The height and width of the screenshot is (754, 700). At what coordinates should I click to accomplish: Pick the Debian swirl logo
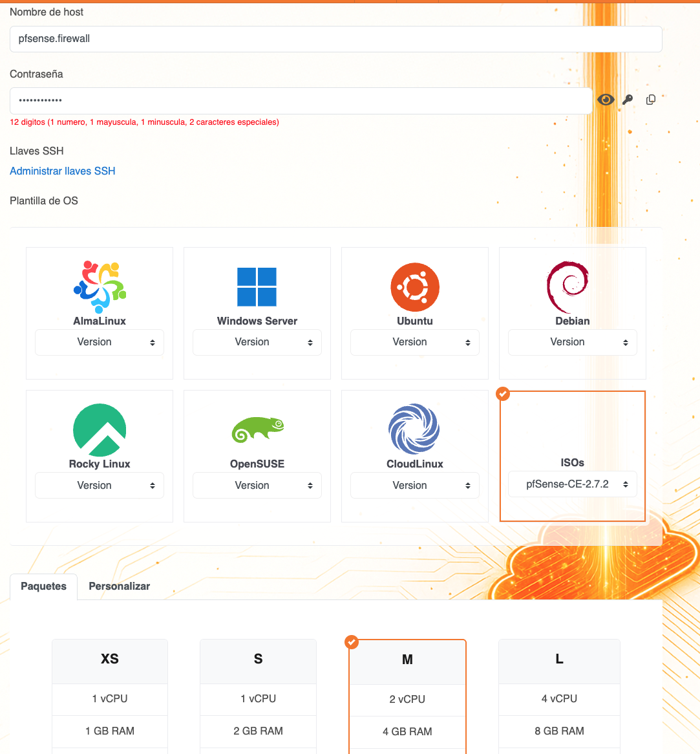[567, 286]
